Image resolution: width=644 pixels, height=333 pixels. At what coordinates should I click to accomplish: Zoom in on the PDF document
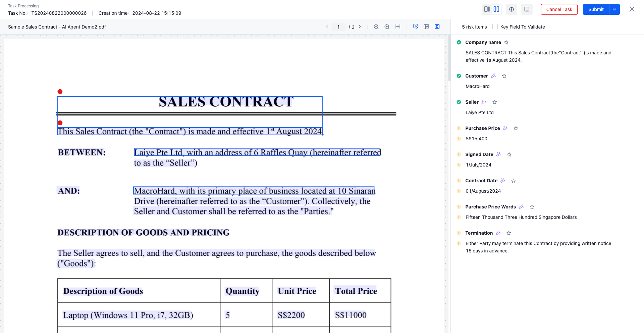(x=387, y=27)
